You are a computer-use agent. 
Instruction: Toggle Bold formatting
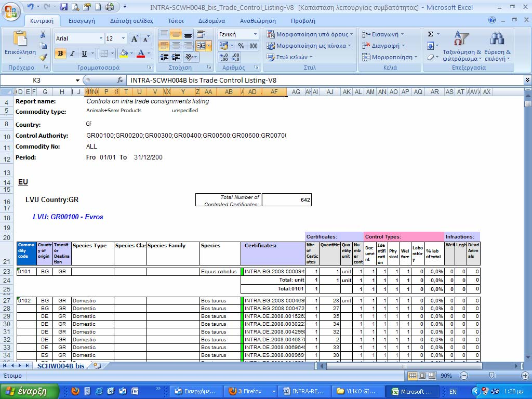pos(60,54)
